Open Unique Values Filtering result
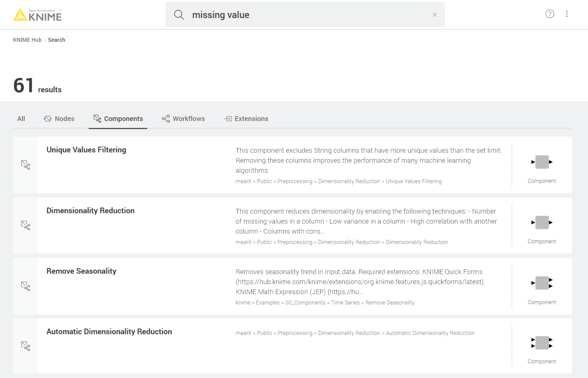This screenshot has width=588, height=378. click(x=86, y=150)
